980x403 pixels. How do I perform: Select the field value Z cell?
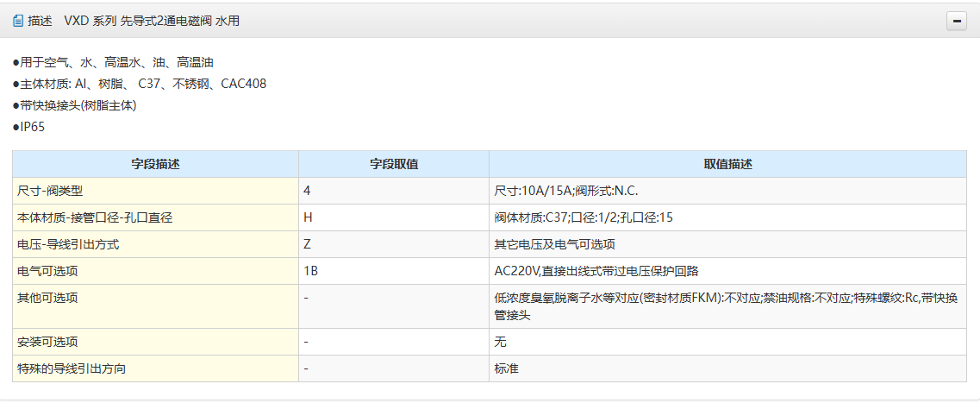pos(308,244)
